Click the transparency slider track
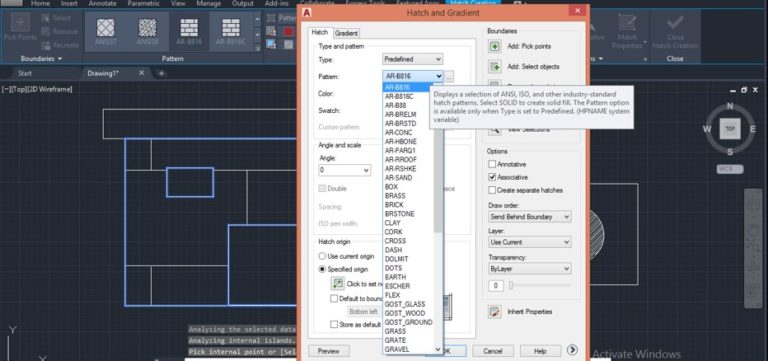This screenshot has width=768, height=361. 540,285
